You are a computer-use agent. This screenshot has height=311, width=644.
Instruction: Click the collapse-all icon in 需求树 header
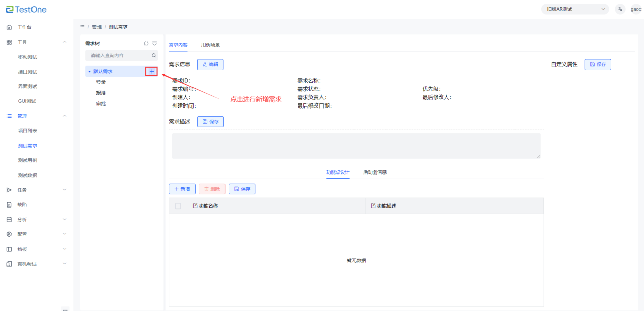click(x=154, y=44)
